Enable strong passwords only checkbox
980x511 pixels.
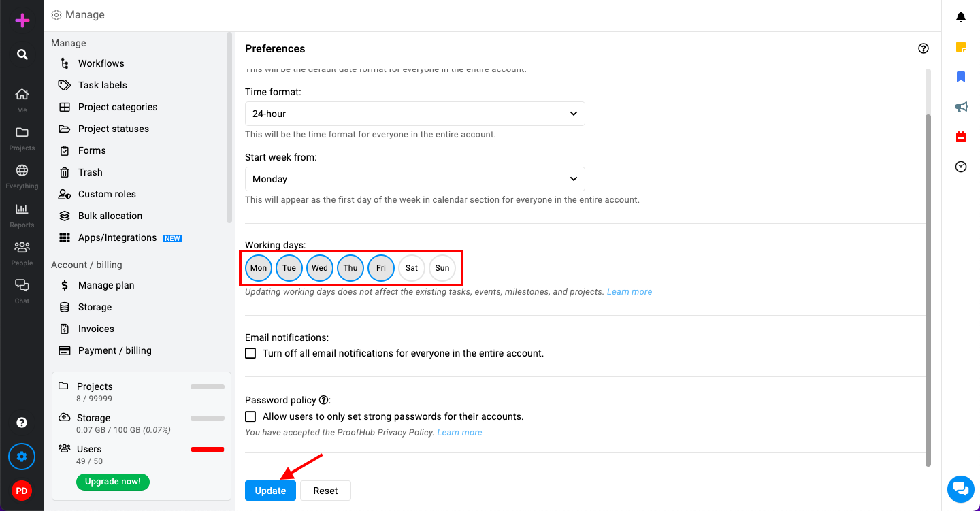tap(250, 416)
